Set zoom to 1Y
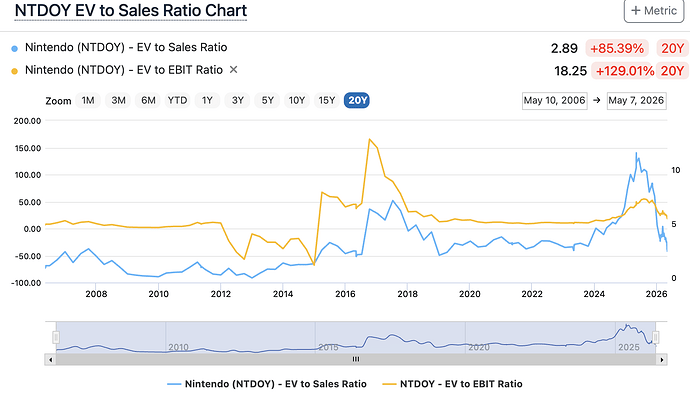 click(x=207, y=100)
